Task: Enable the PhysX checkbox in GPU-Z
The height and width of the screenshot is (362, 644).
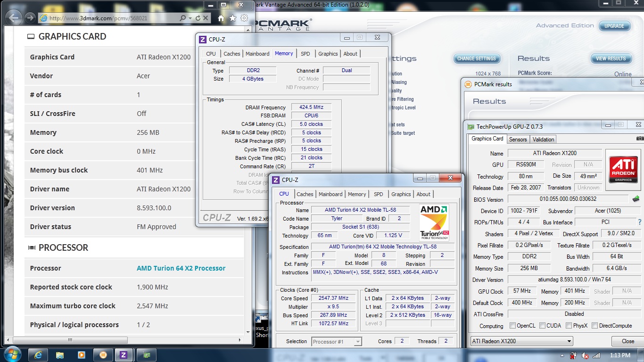Action: 569,326
